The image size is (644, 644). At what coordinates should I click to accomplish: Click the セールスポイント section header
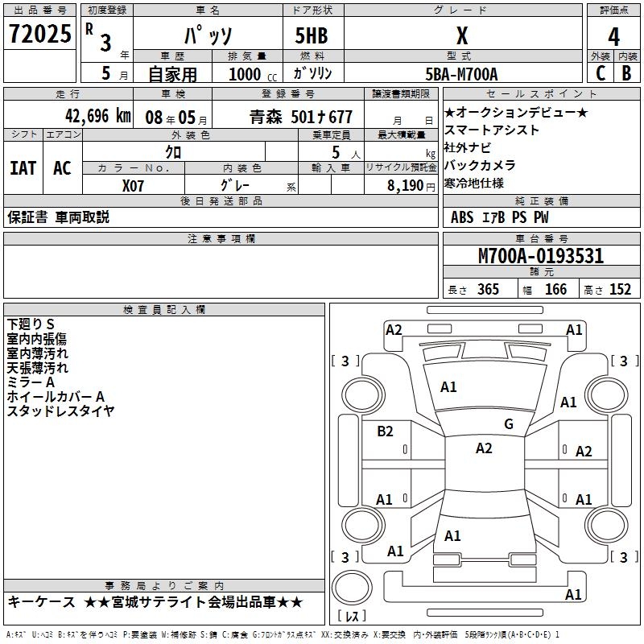(541, 94)
